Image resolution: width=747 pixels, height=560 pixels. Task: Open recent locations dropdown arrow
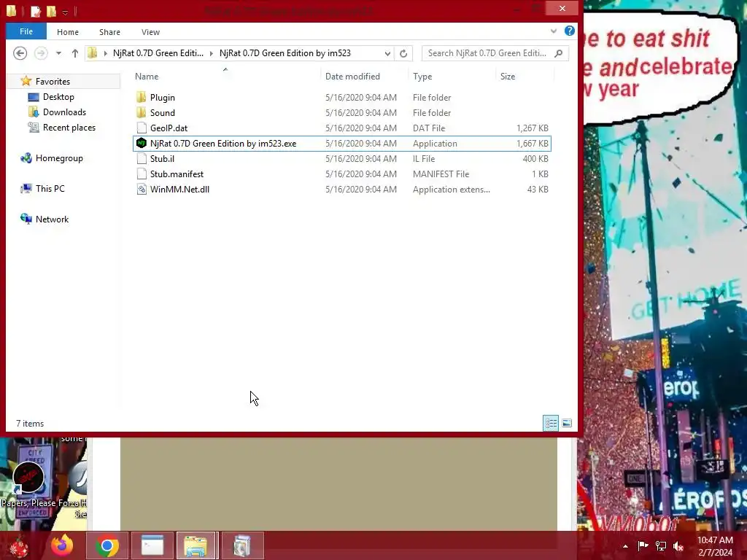point(58,53)
